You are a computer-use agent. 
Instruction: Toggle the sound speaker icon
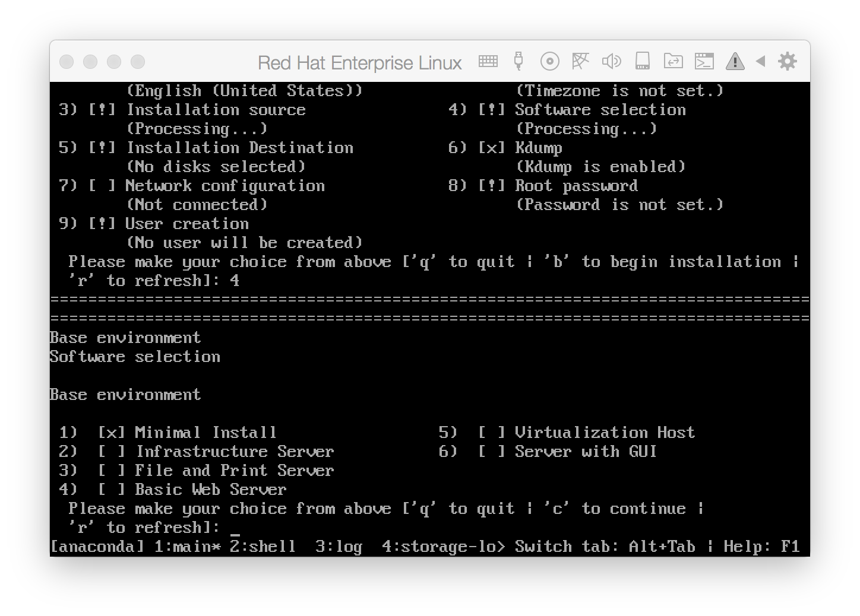coord(611,61)
